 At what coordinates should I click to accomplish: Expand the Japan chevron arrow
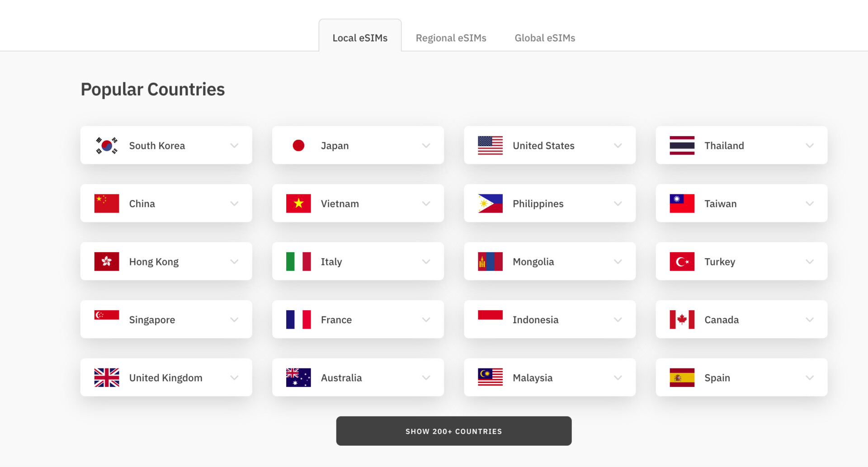pos(426,146)
